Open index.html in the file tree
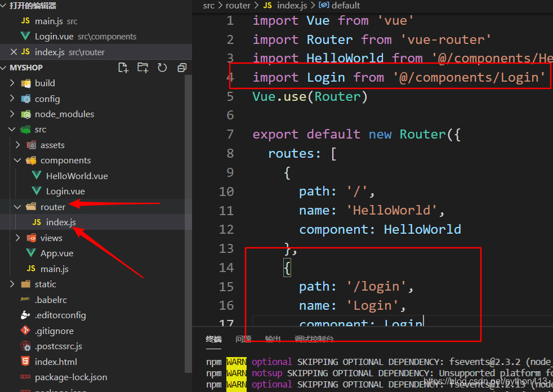The height and width of the screenshot is (392, 553). pos(56,362)
